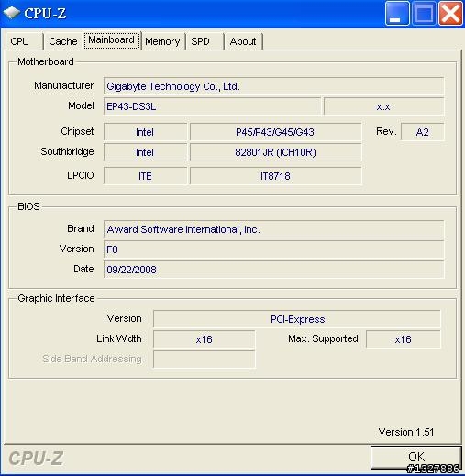The width and height of the screenshot is (465, 476).
Task: Select southbridge value 82801JR (ICH10R)
Action: tap(275, 152)
